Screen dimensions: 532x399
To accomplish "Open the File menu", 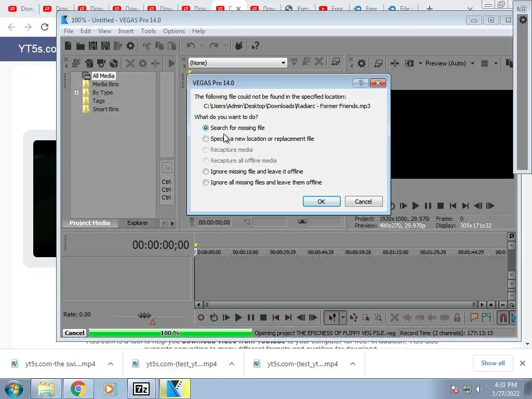I will tap(69, 31).
